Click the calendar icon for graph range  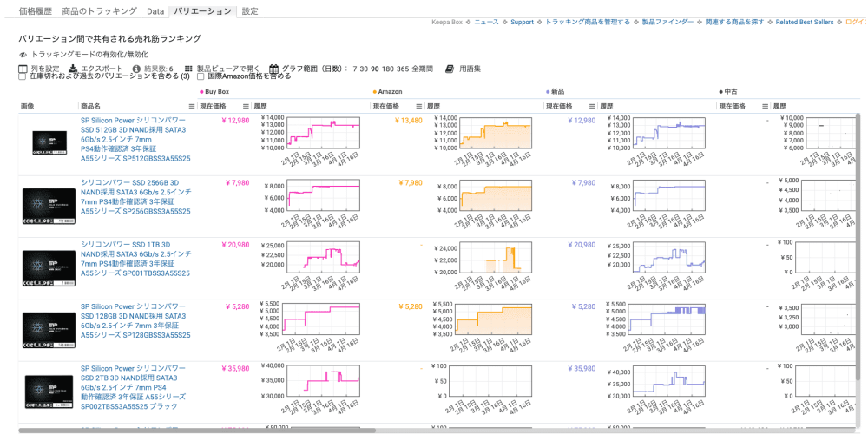(x=274, y=69)
